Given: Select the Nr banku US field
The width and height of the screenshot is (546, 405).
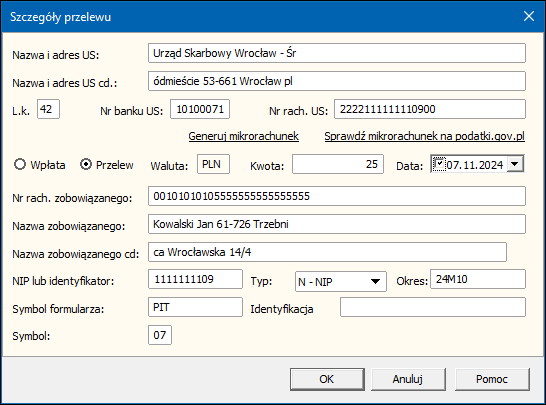Looking at the screenshot, I should click(200, 109).
